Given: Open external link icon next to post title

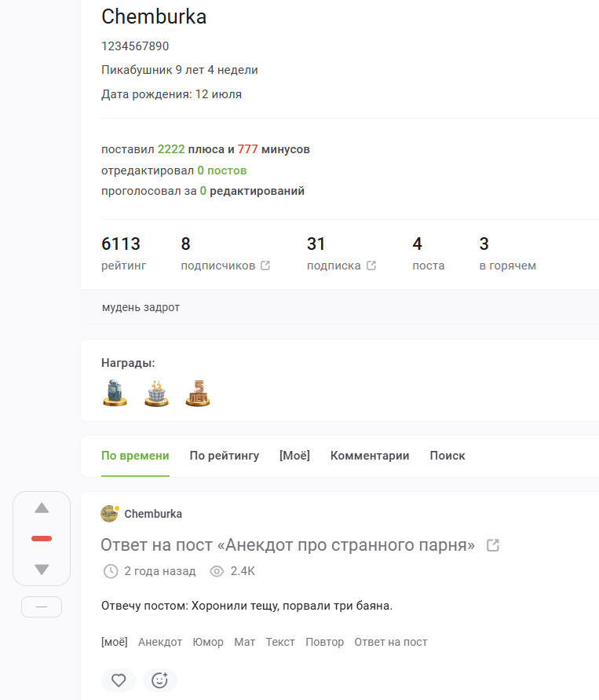Looking at the screenshot, I should (493, 545).
